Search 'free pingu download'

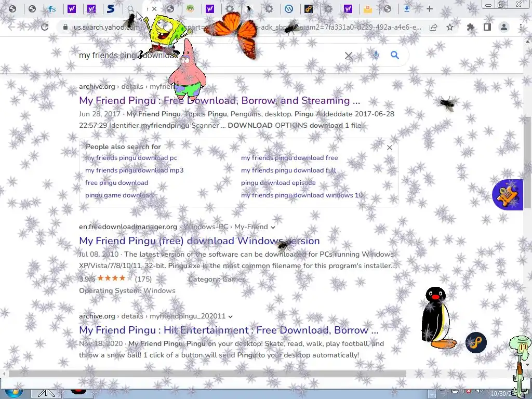(x=117, y=182)
